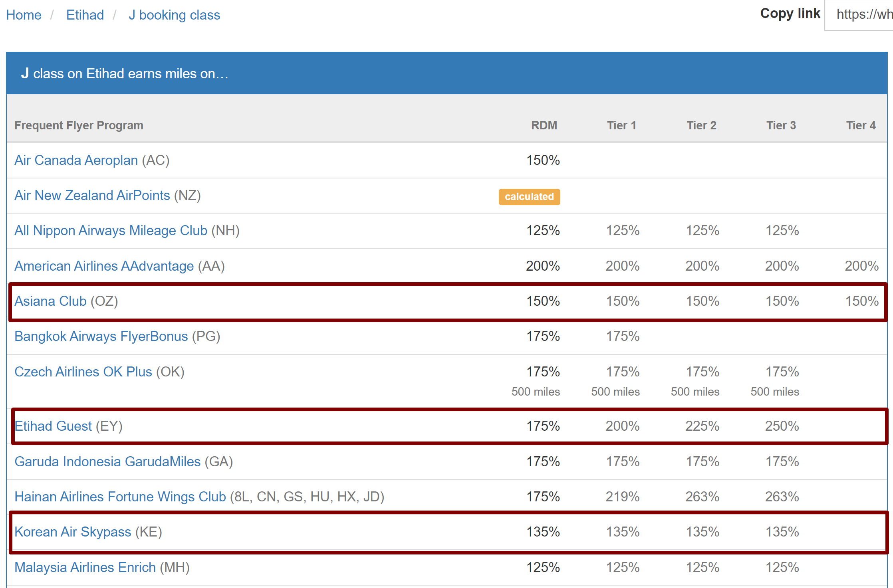
Task: Select Garuda Indonesia 175% Tier 3 value
Action: coord(782,461)
